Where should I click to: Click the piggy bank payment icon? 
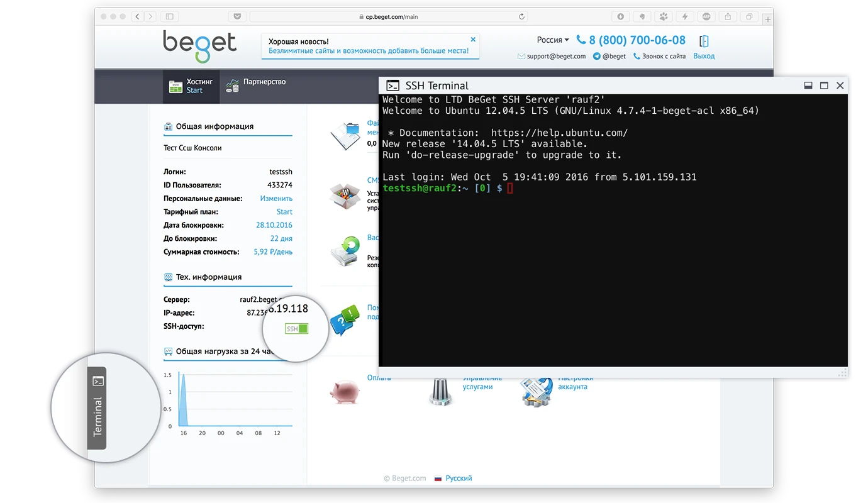click(x=345, y=391)
